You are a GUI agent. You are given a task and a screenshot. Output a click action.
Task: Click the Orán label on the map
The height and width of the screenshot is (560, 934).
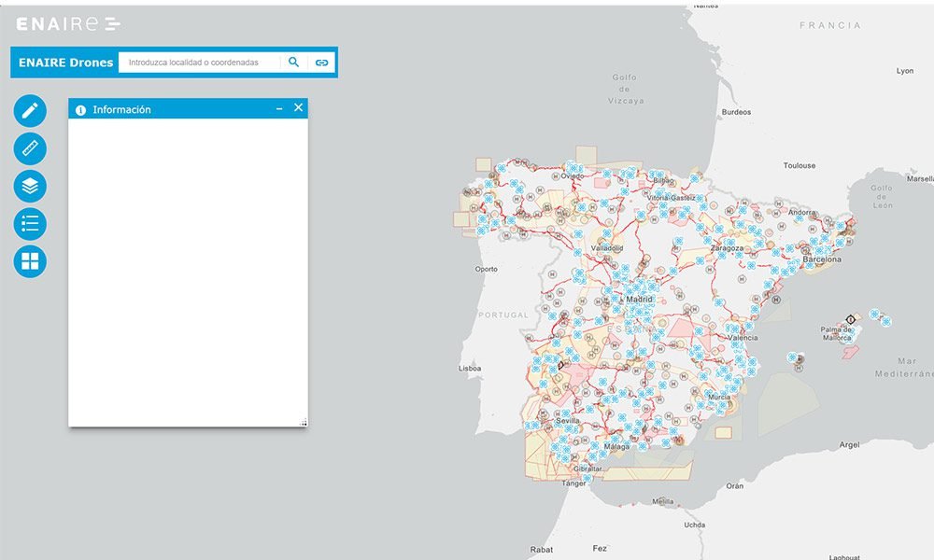point(734,485)
